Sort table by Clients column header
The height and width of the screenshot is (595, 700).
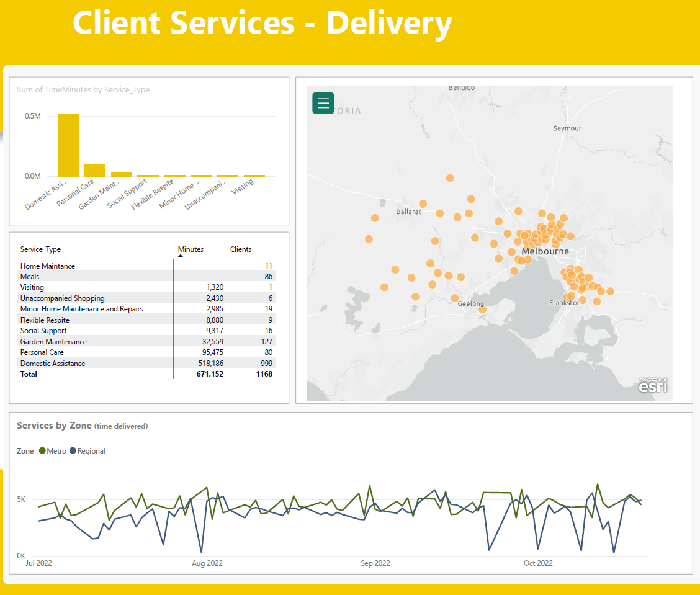(x=241, y=249)
